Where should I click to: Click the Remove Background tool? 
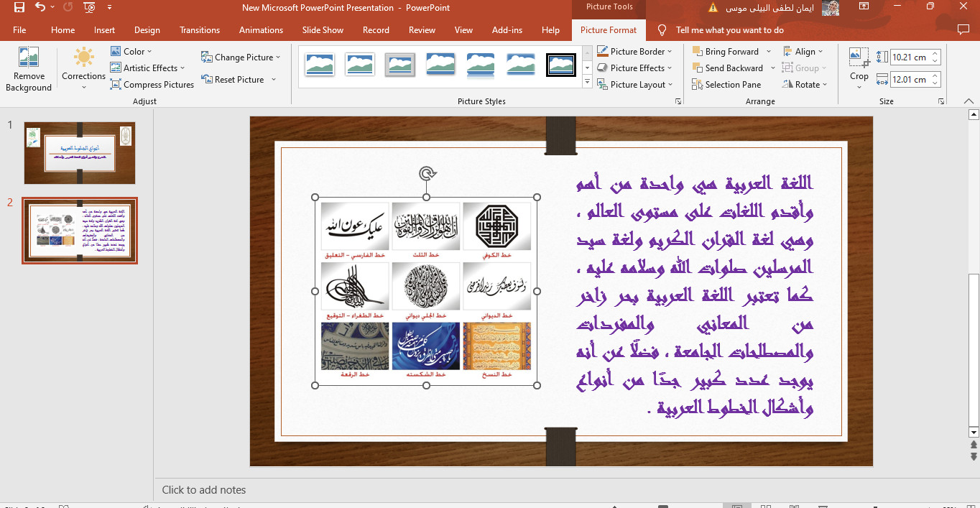click(29, 70)
